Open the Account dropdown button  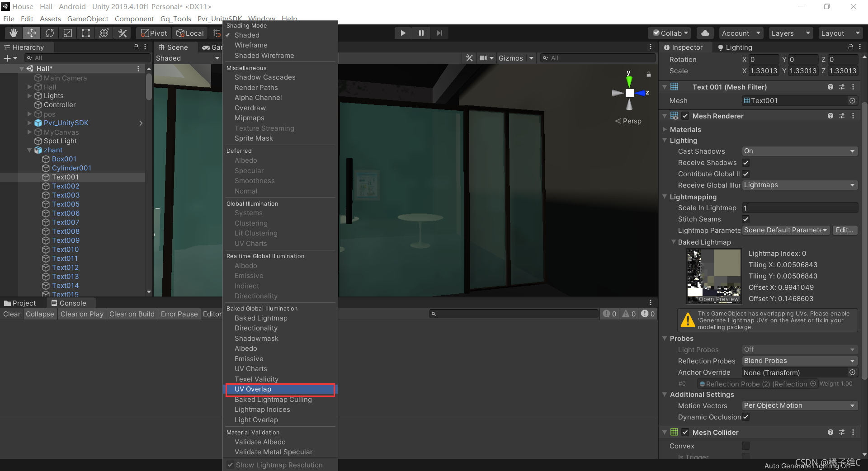pos(741,33)
